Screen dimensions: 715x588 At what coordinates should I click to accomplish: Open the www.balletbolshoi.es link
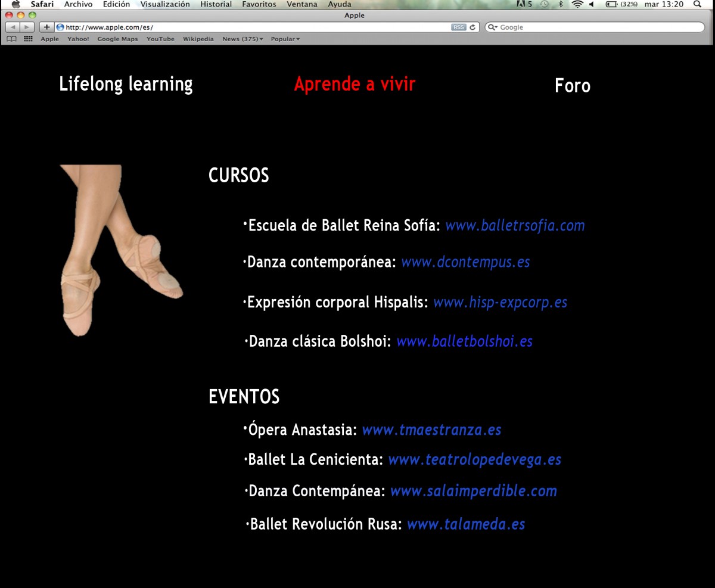click(x=464, y=341)
